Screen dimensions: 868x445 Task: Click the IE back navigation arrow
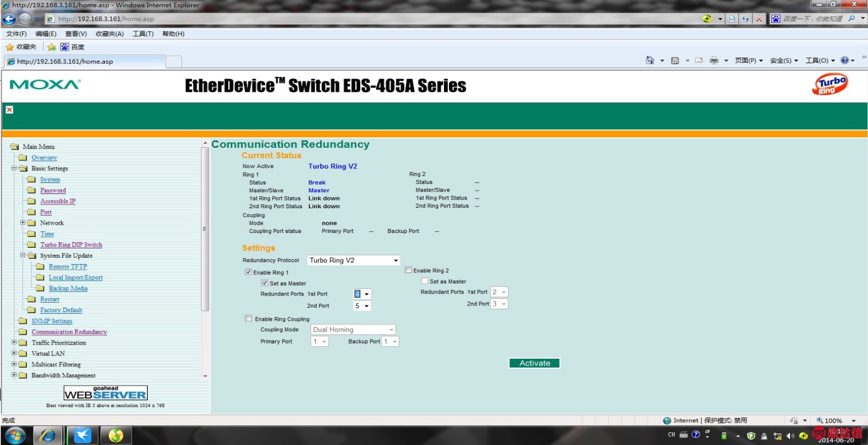click(x=9, y=19)
